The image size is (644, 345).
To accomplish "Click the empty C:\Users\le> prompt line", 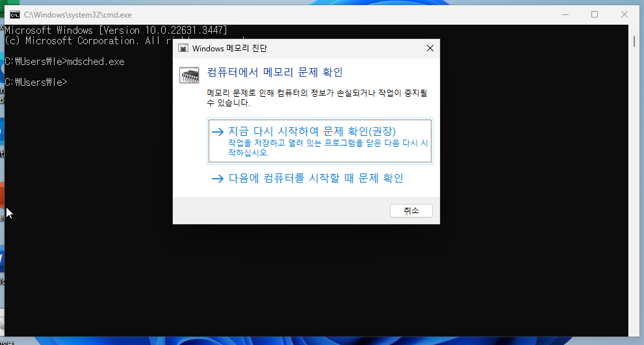I will tap(36, 82).
